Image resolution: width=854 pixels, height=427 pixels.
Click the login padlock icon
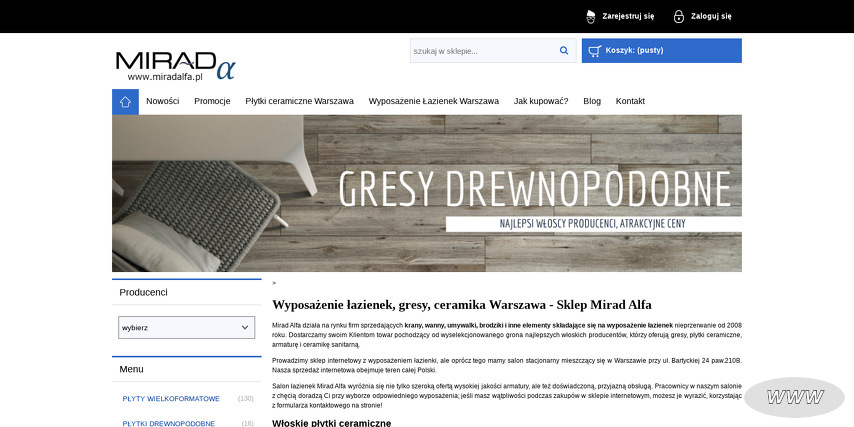(x=679, y=16)
